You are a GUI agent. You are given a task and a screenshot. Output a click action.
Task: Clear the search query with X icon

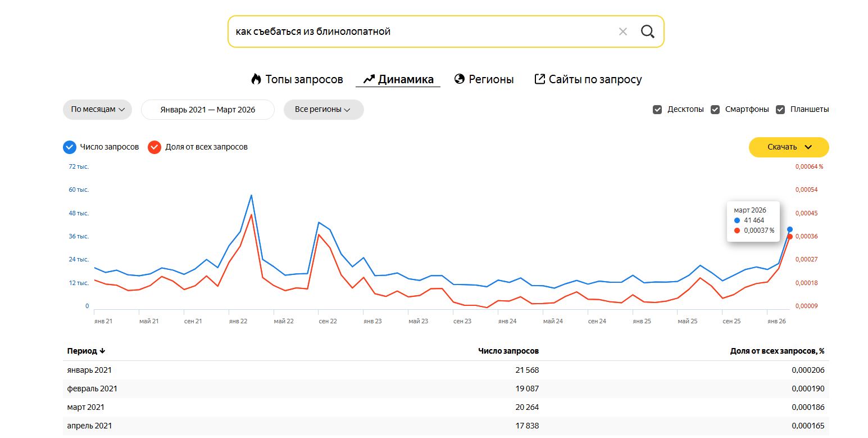[x=622, y=31]
